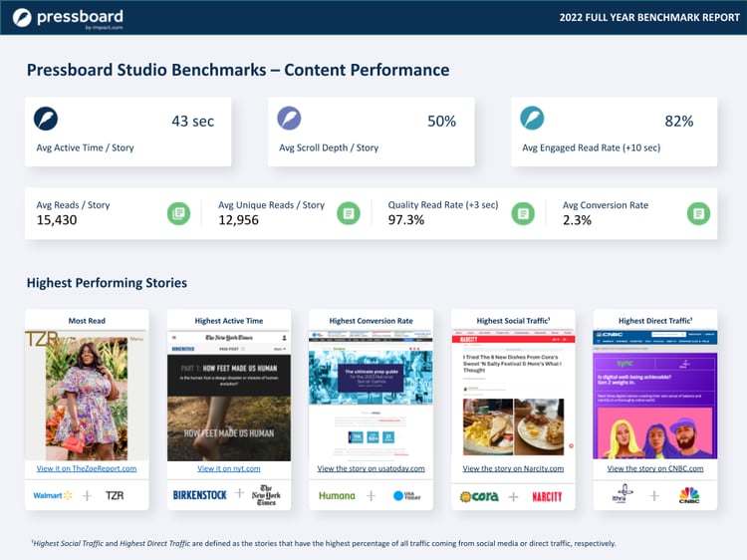Click the 82% engaged read rate value
747x560 pixels.
pyautogui.click(x=679, y=121)
